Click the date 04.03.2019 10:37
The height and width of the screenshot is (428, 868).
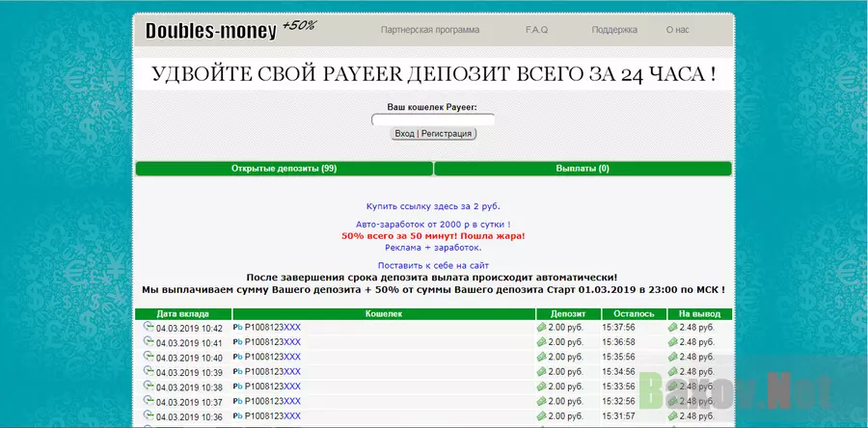[189, 403]
